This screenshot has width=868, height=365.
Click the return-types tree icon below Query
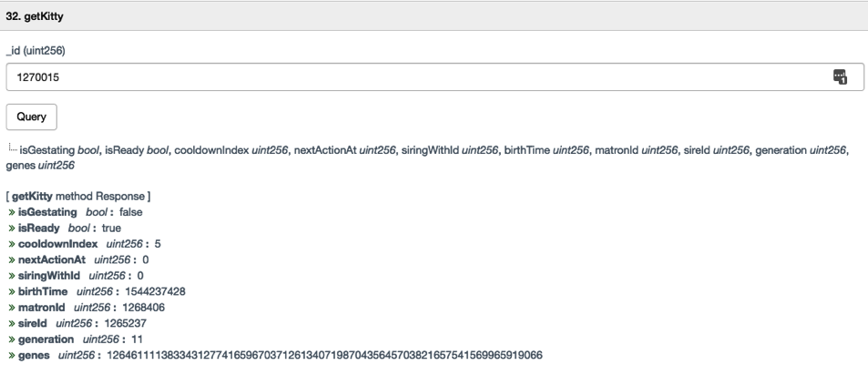click(x=12, y=148)
